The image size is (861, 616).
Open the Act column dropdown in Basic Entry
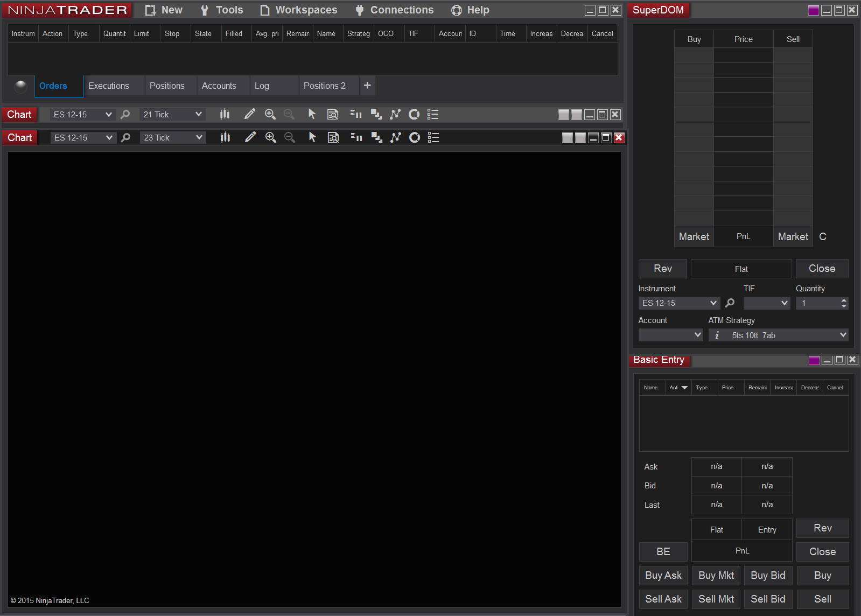pyautogui.click(x=684, y=388)
